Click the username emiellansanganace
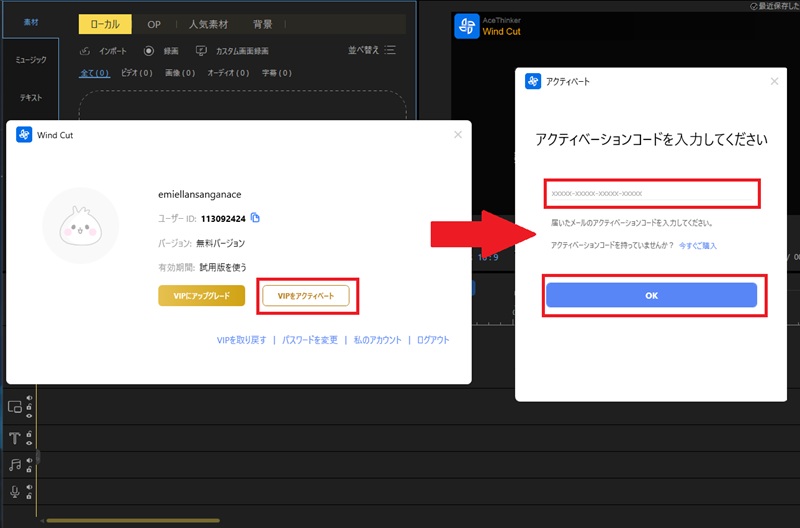This screenshot has height=528, width=800. click(x=199, y=194)
